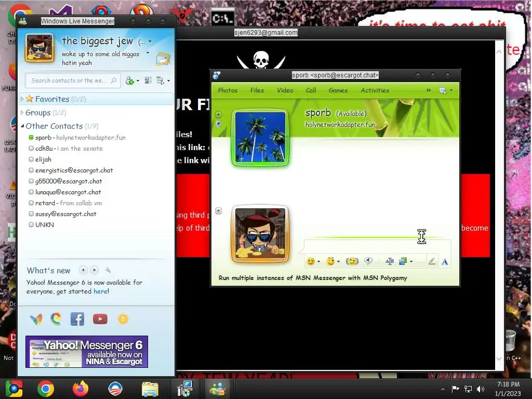This screenshot has height=399, width=532.
Task: Show previous What's new item
Action: tap(83, 270)
